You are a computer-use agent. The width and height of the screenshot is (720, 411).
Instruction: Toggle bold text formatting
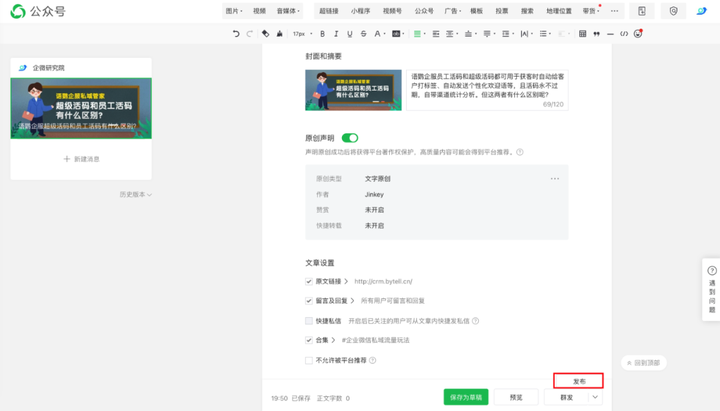(322, 34)
